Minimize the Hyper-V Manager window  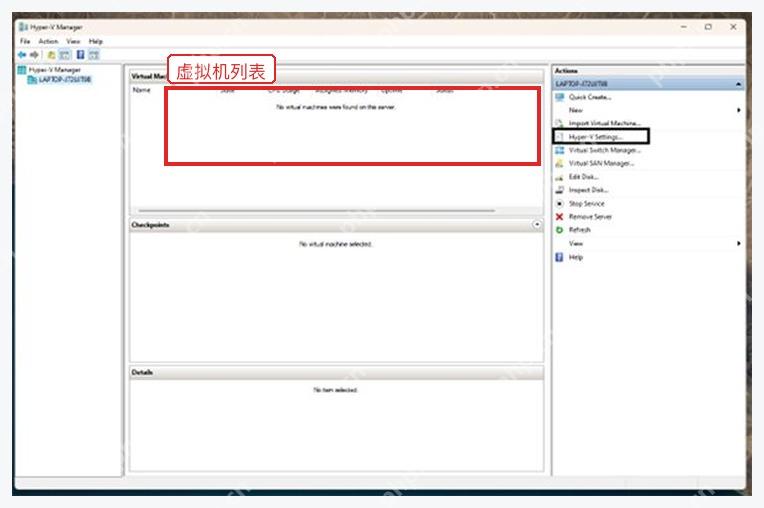(684, 27)
